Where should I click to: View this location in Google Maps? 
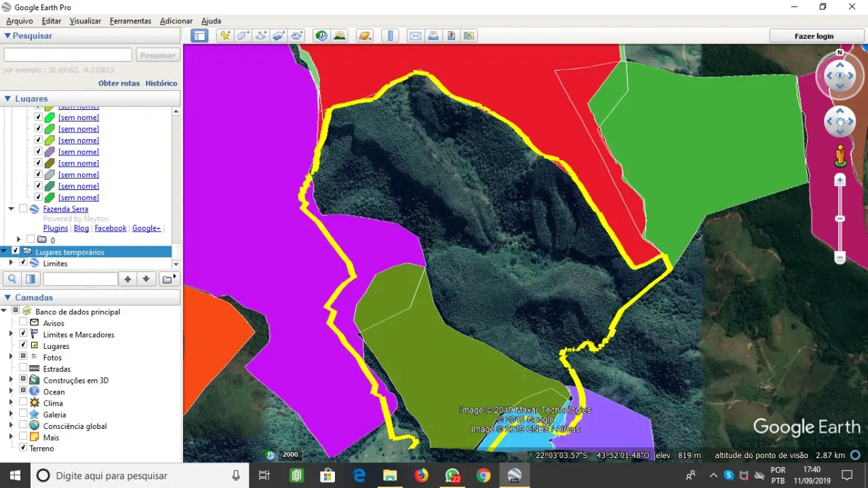coord(469,36)
